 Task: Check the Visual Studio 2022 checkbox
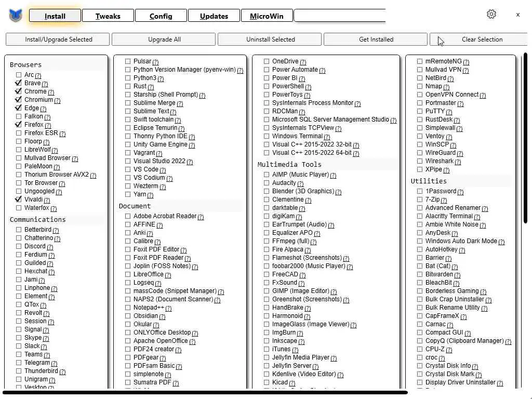tap(128, 161)
